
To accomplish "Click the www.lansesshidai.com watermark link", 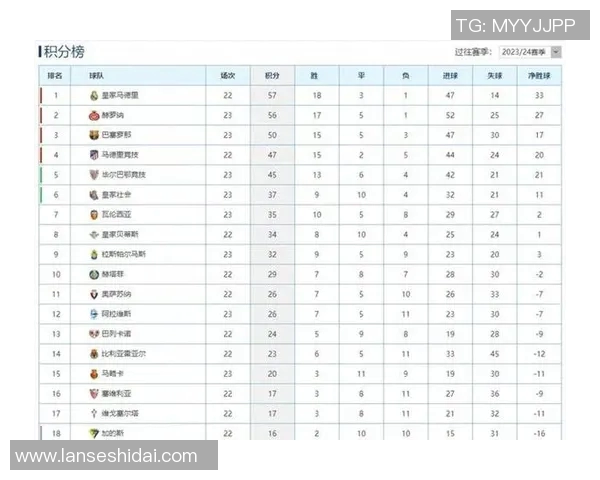I will [107, 456].
